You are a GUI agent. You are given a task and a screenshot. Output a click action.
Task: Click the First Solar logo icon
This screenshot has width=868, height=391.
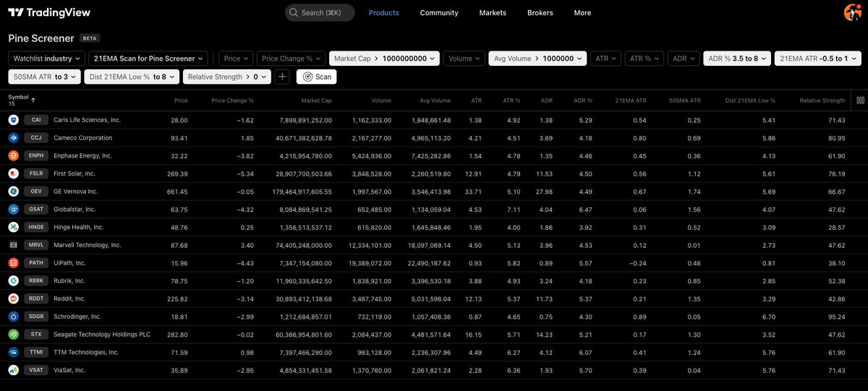[x=13, y=173]
